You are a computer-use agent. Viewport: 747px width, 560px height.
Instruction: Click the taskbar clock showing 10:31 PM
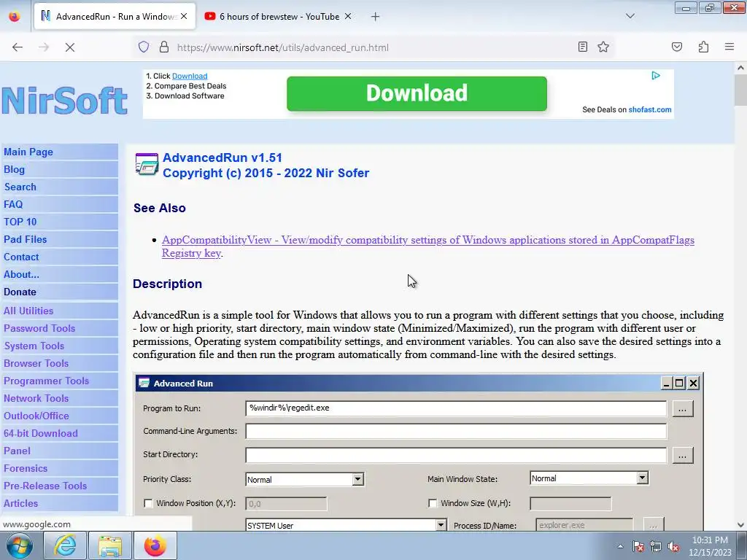(x=710, y=546)
